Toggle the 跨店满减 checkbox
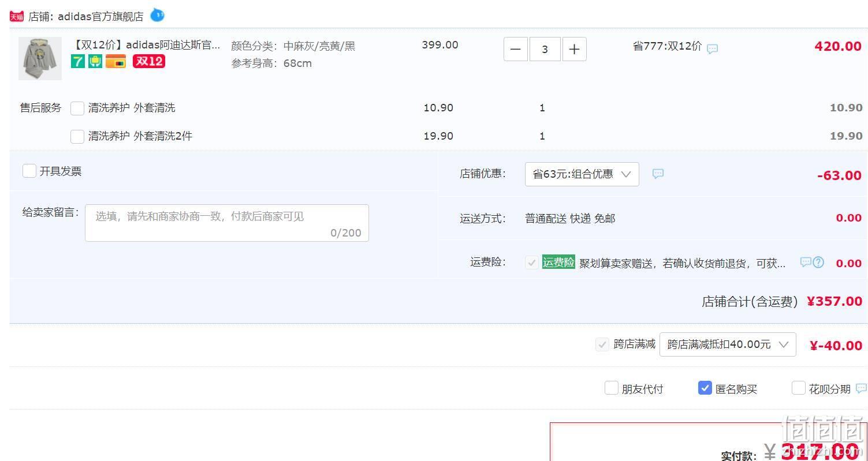Image resolution: width=868 pixels, height=461 pixels. (x=602, y=344)
